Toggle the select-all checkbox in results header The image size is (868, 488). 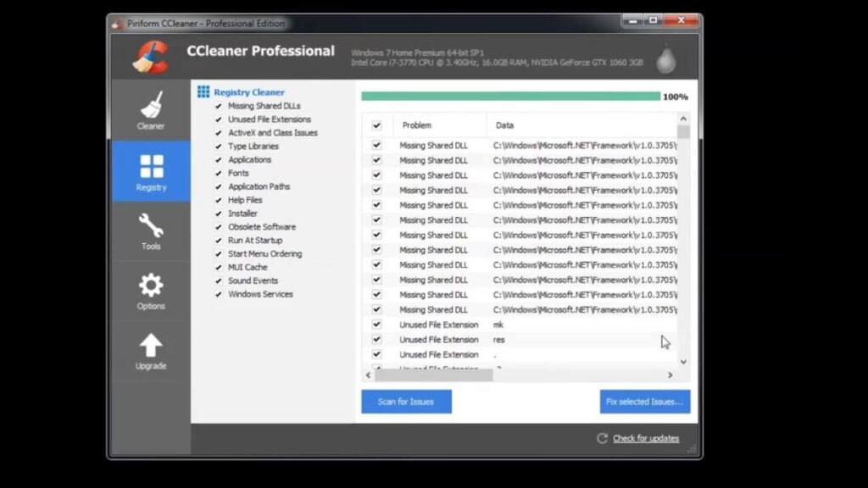tap(376, 125)
